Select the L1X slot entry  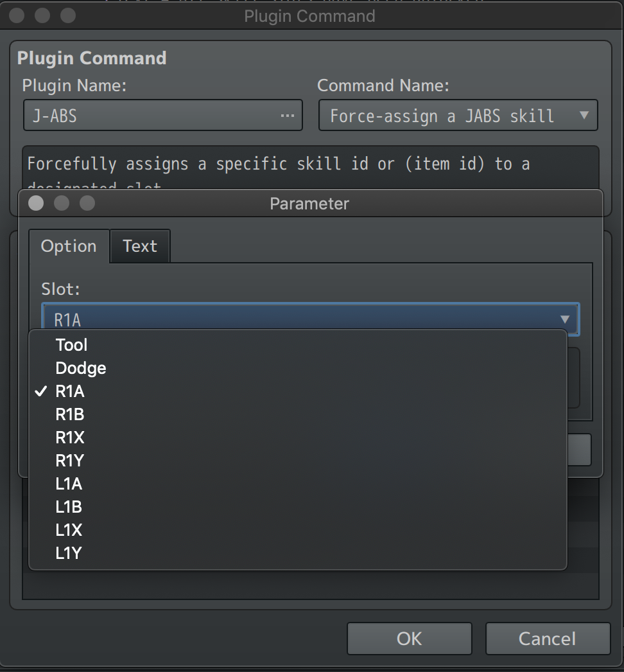298,530
